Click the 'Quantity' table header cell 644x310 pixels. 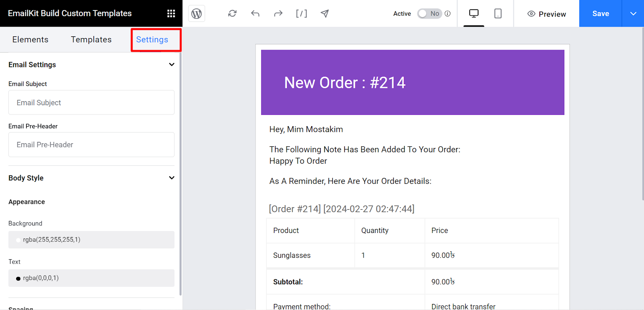(390, 231)
